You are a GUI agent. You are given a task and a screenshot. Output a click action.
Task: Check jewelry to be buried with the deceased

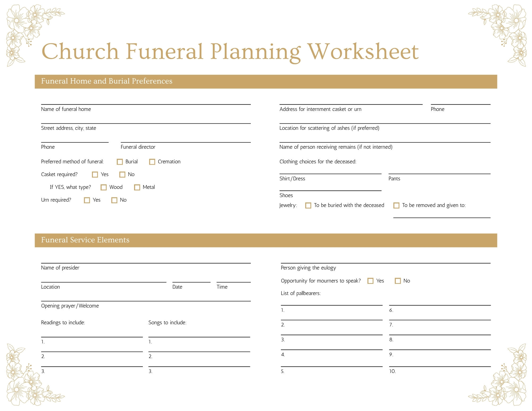[x=308, y=205]
